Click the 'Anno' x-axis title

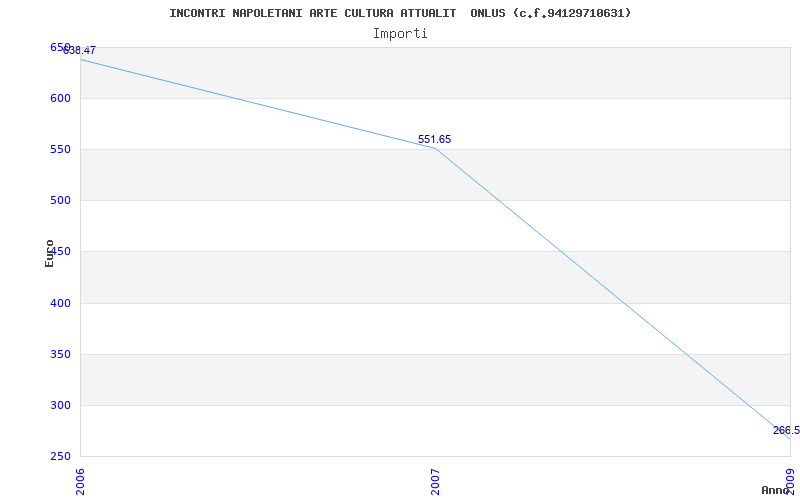(775, 490)
